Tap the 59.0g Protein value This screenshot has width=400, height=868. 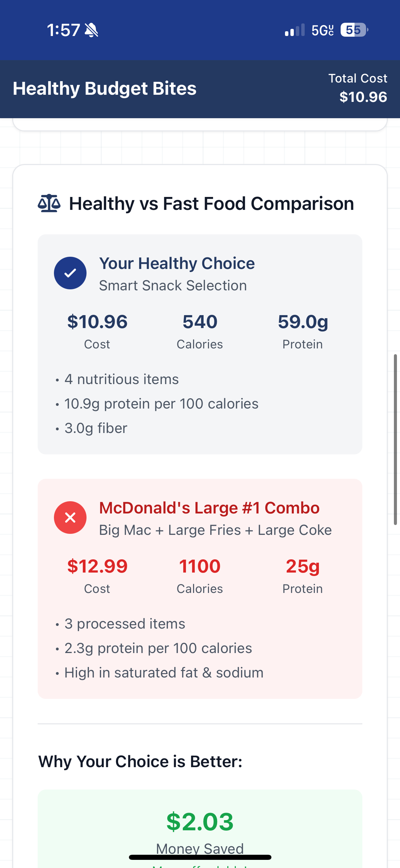click(x=303, y=322)
